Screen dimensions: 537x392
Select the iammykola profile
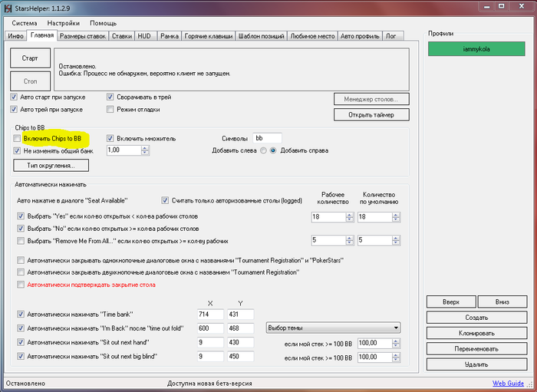click(476, 49)
